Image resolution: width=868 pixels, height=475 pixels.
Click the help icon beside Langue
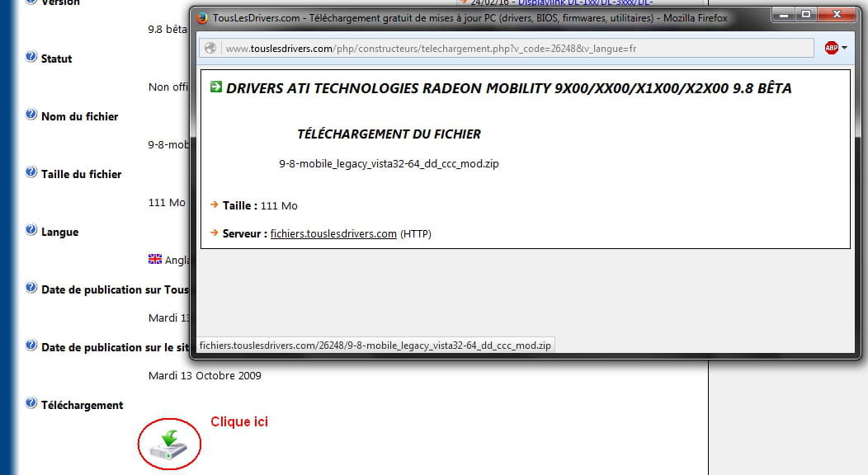(x=31, y=229)
